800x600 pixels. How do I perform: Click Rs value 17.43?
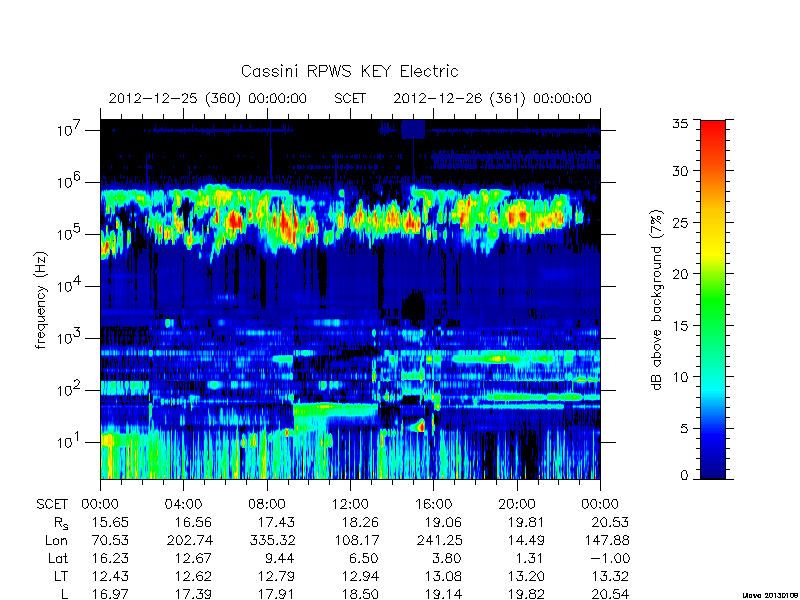point(276,522)
